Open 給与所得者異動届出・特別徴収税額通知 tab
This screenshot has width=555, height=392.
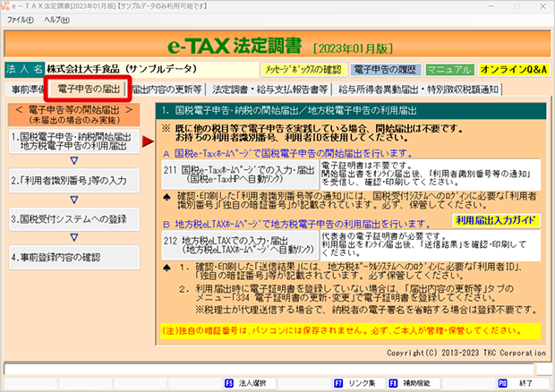[418, 89]
